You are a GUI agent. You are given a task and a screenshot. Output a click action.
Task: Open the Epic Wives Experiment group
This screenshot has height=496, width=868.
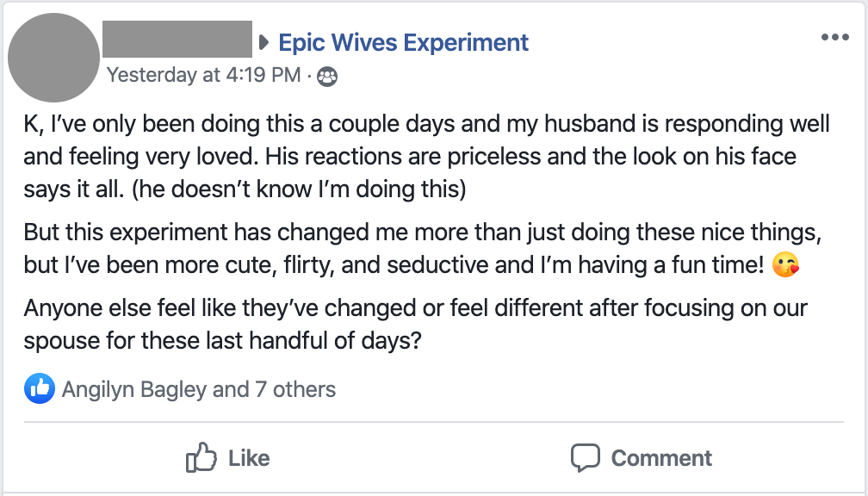[x=404, y=41]
